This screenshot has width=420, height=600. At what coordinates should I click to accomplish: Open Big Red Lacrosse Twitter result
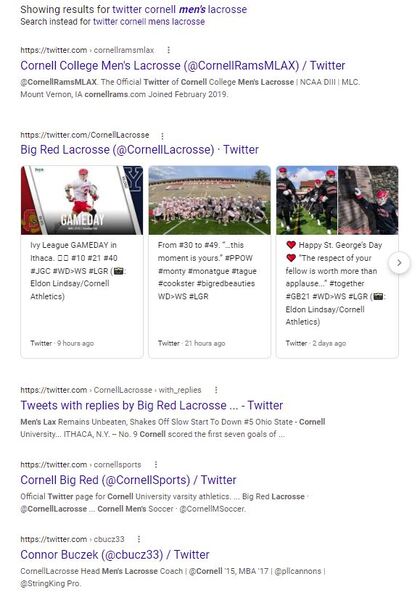coord(139,150)
